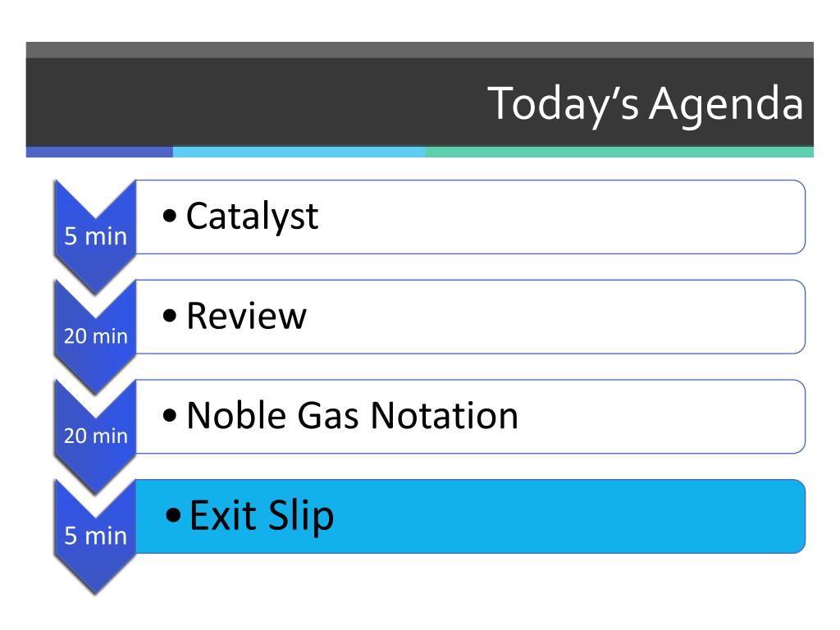Click the Catalyst agenda text
Image resolution: width=840 pixels, height=630 pixels.
[253, 217]
